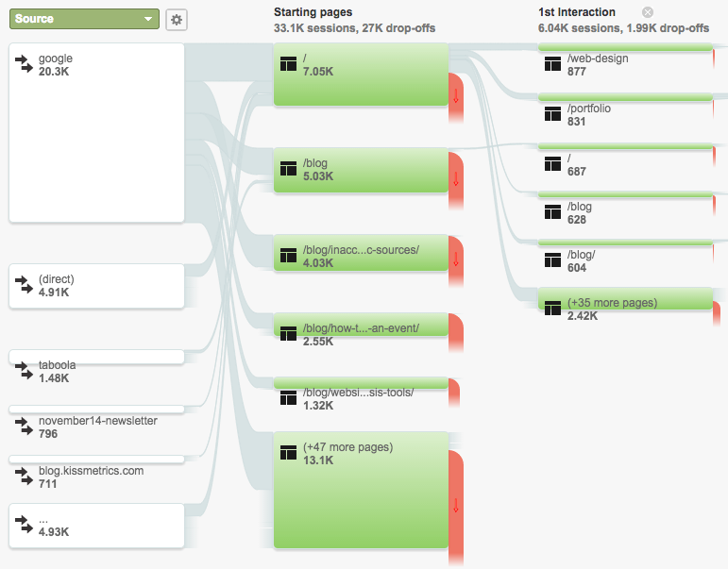Expand the (+47 more pages) starting node
Screen dimensions: 728x569
click(x=361, y=490)
